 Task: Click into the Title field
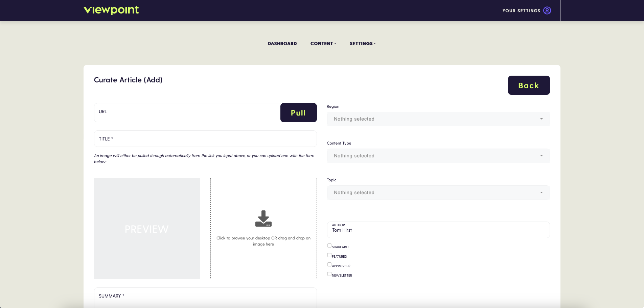[x=205, y=138]
